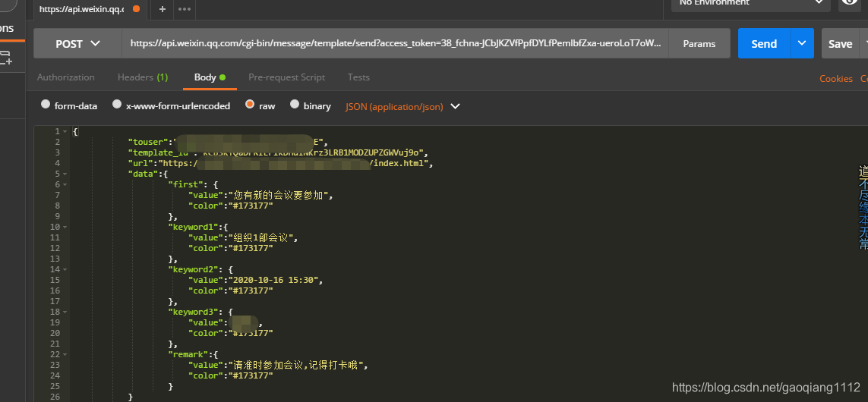
Task: Collapse the "data" fold arrow on line 5
Action: 65,174
